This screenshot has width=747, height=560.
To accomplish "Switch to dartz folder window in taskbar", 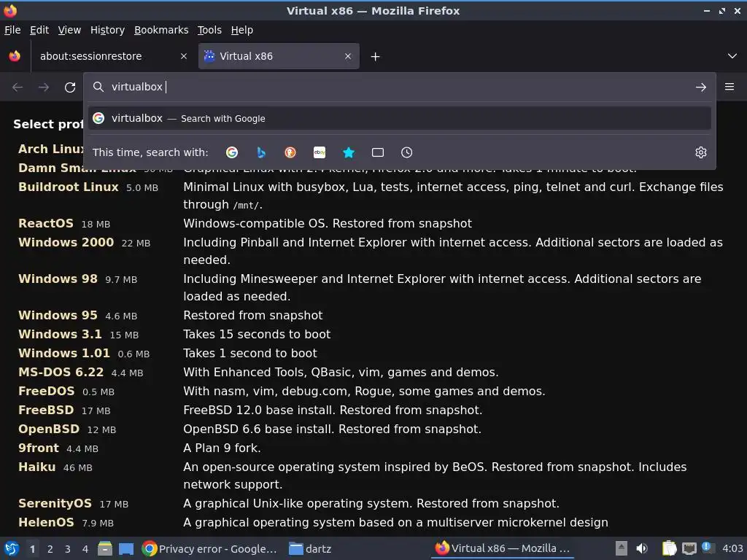I will (311, 549).
